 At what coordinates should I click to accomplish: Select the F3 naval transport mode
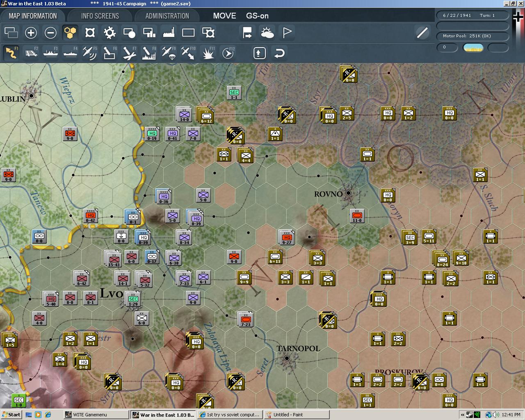(x=50, y=53)
